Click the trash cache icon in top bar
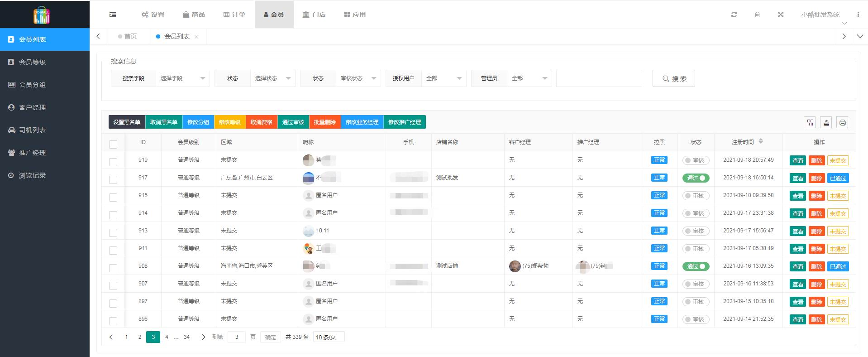The width and height of the screenshot is (868, 357). (757, 14)
